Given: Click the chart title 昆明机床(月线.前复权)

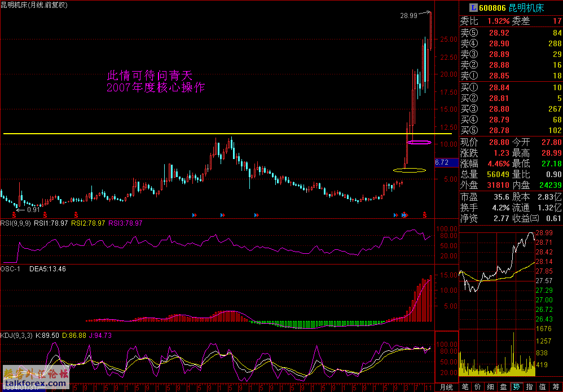Looking at the screenshot, I should [x=34, y=5].
